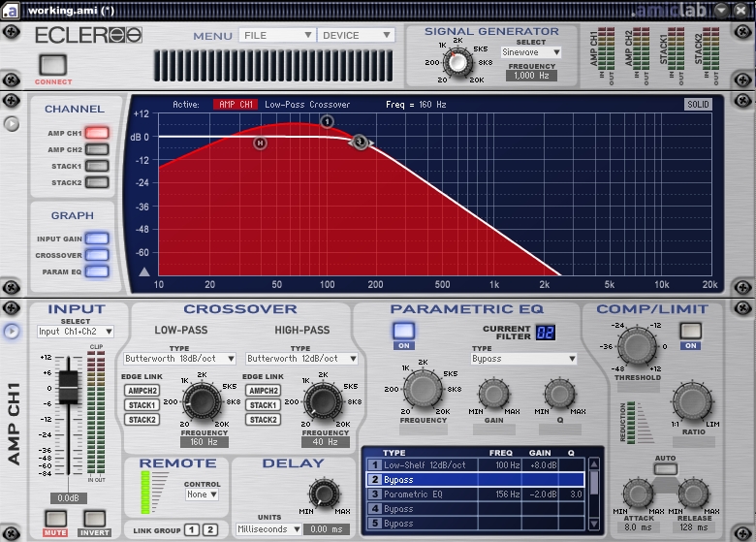Select filter row 3 Parametric EQ
The height and width of the screenshot is (542, 756).
[475, 494]
